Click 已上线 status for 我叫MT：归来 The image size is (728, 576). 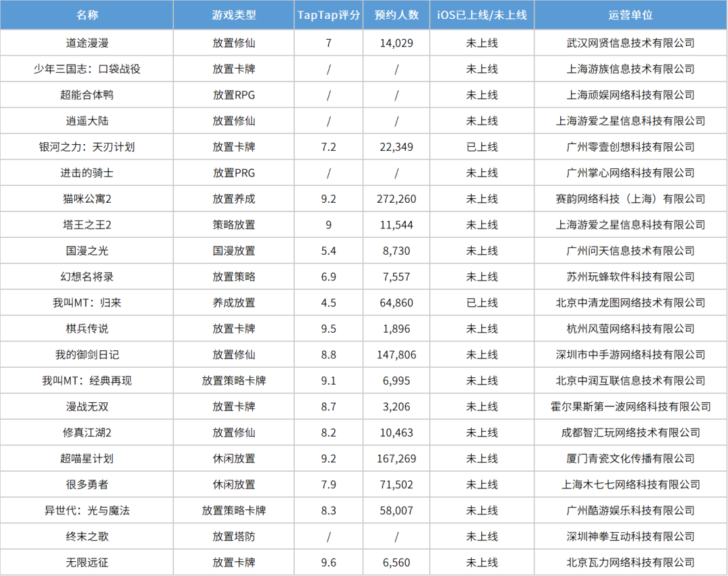(482, 302)
